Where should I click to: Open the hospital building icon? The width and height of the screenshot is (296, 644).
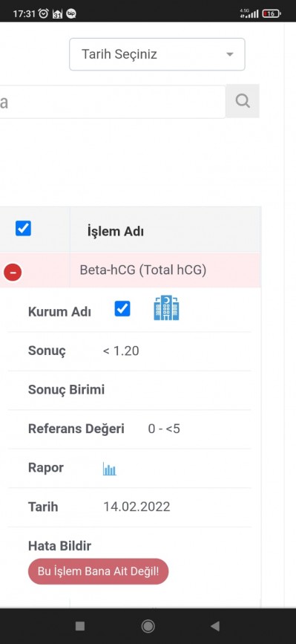(x=166, y=308)
